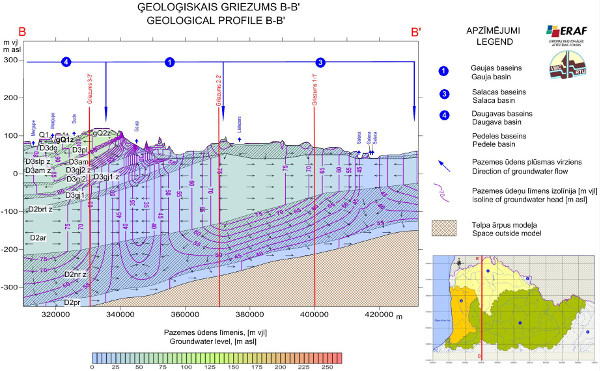Screen dimensions: 600x371
Task: Click basin marker 4 on the profile line
Action: (x=66, y=62)
